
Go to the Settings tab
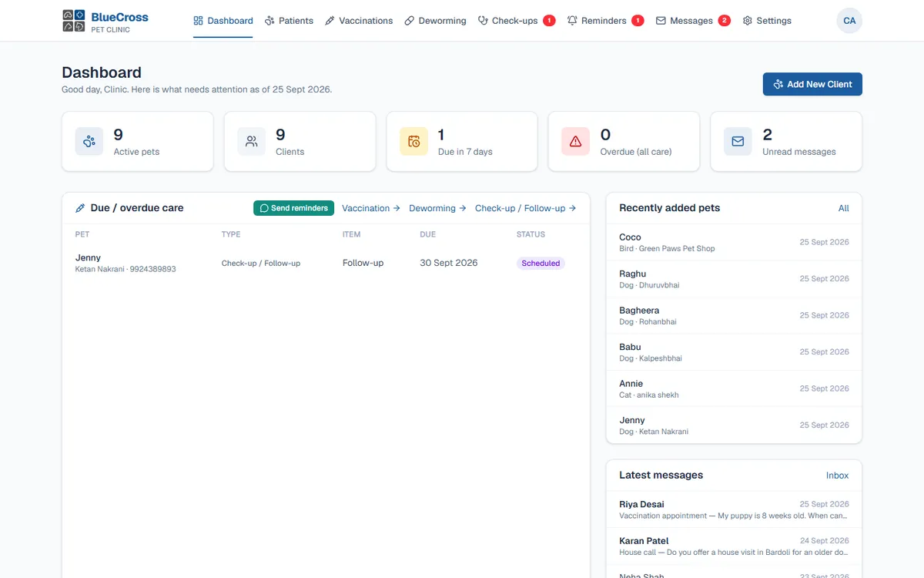pyautogui.click(x=767, y=21)
